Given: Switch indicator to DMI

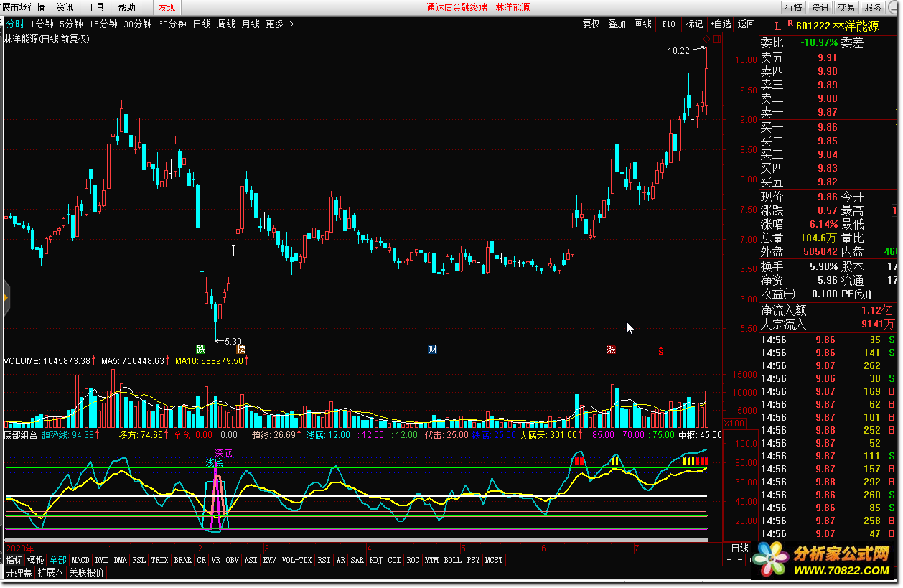Looking at the screenshot, I should pos(102,560).
